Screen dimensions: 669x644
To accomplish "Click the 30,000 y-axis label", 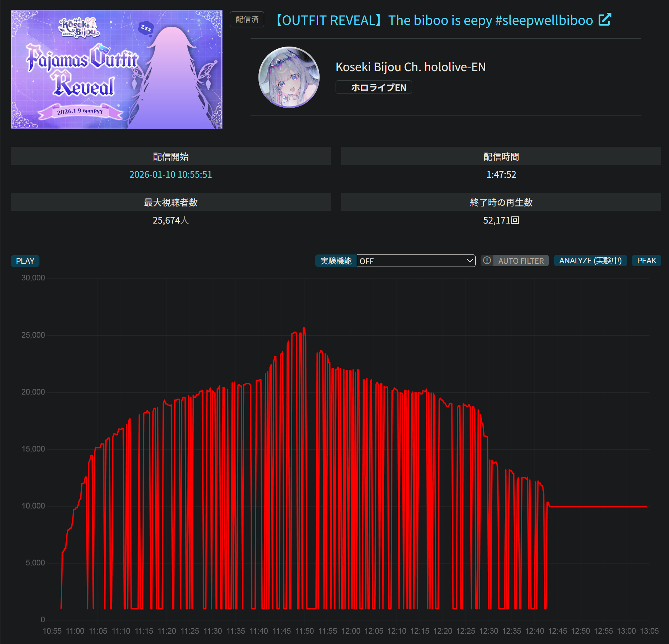I will [33, 278].
